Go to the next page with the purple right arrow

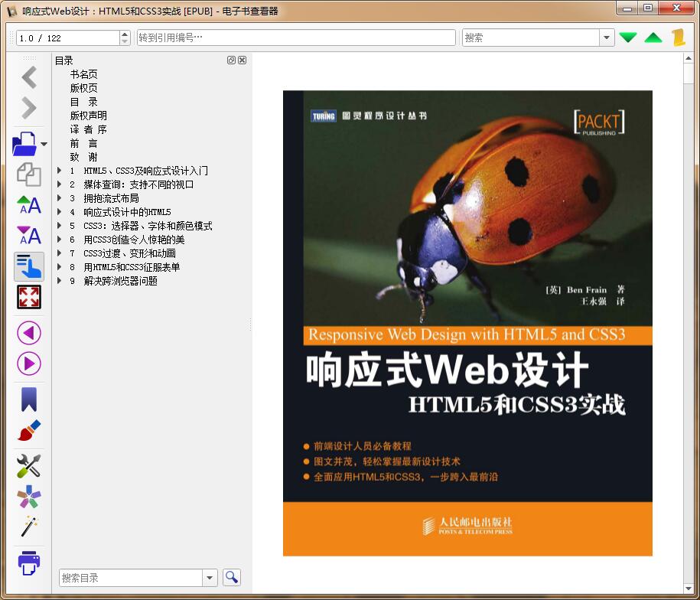29,364
